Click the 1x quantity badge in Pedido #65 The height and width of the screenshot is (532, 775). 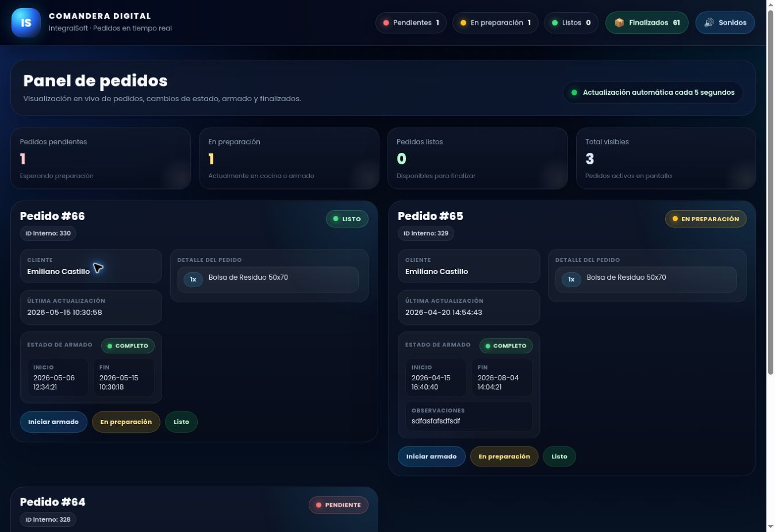[x=571, y=279]
